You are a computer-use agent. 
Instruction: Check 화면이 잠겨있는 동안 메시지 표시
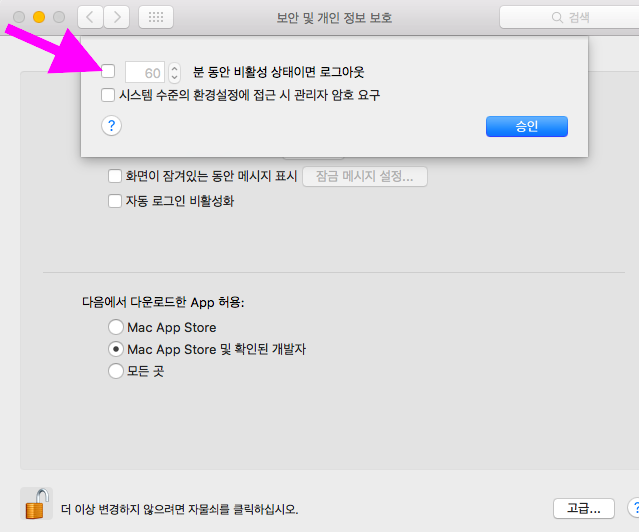115,177
